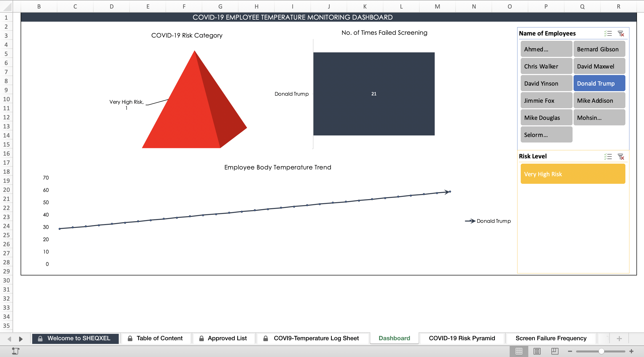Click the 70 value on trend axis
The image size is (644, 357).
46,177
